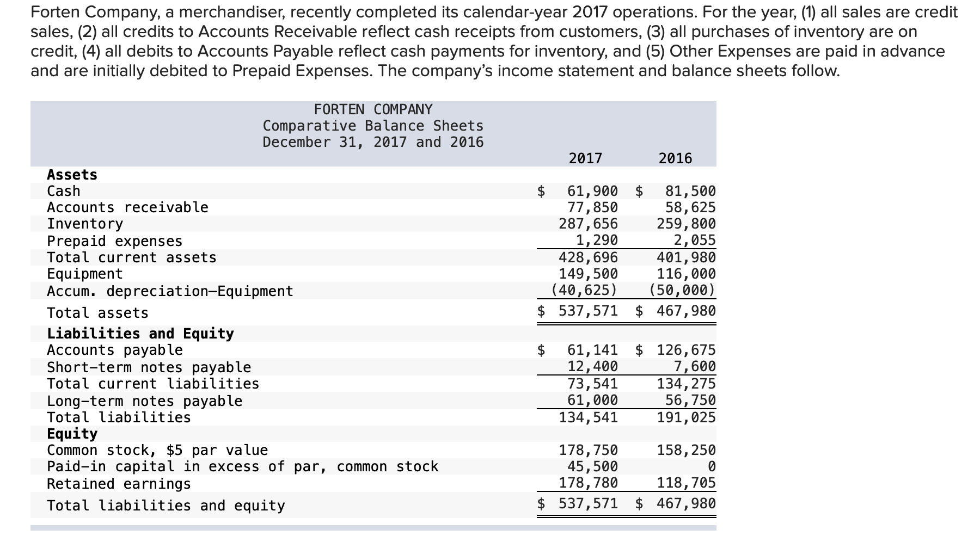
Task: Select Total liabilities and equity 2016 $467,980
Action: [676, 503]
